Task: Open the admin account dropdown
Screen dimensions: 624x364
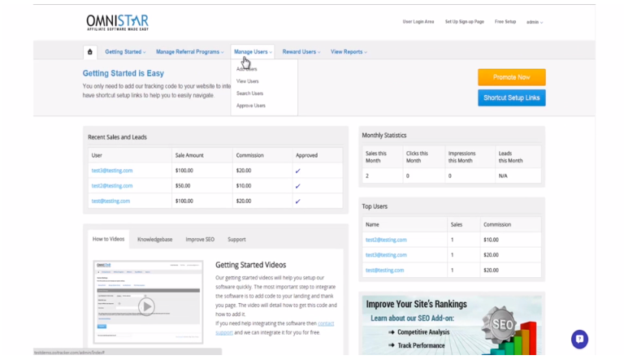Action: (x=535, y=22)
